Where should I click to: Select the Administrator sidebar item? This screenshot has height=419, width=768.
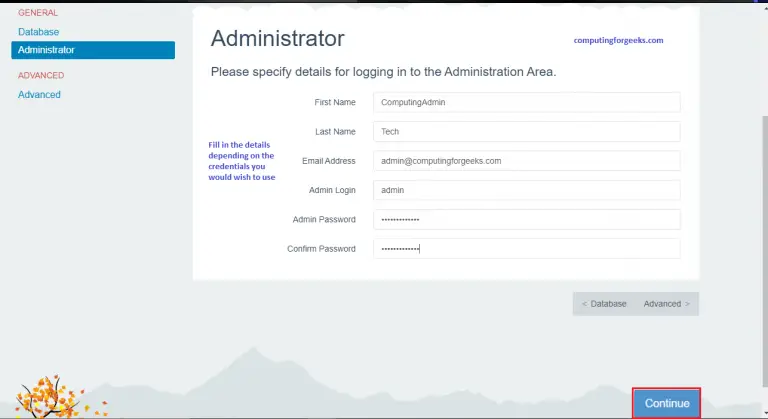pyautogui.click(x=46, y=50)
